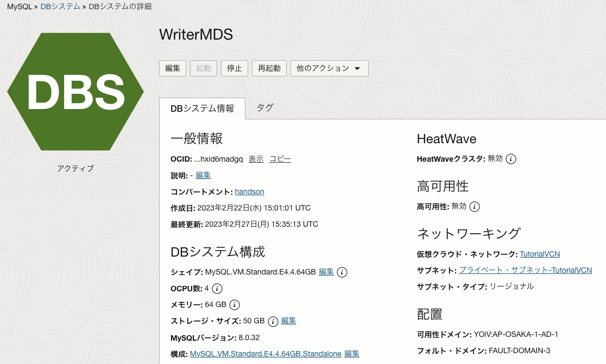Image resolution: width=606 pixels, height=364 pixels.
Task: Select the DBシステム情報 tab
Action: [x=202, y=108]
